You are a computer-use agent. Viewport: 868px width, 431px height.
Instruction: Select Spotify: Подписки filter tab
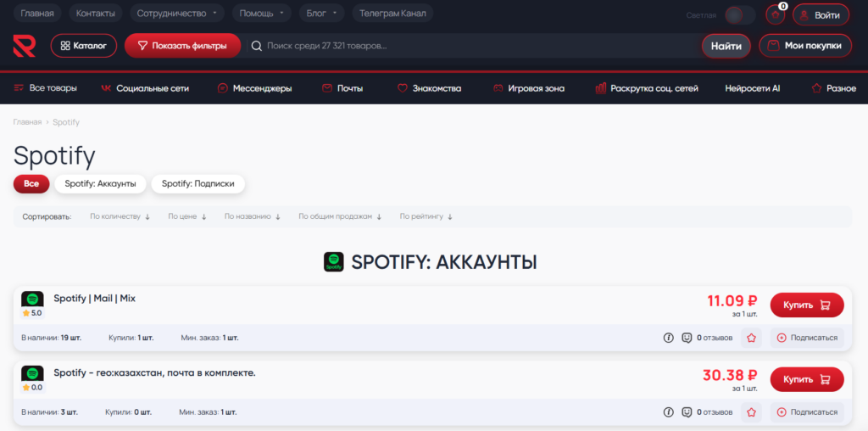pyautogui.click(x=198, y=184)
